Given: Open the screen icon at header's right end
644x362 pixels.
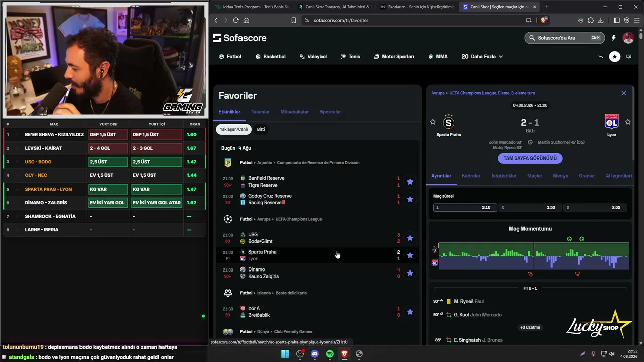Looking at the screenshot, I should [x=629, y=57].
